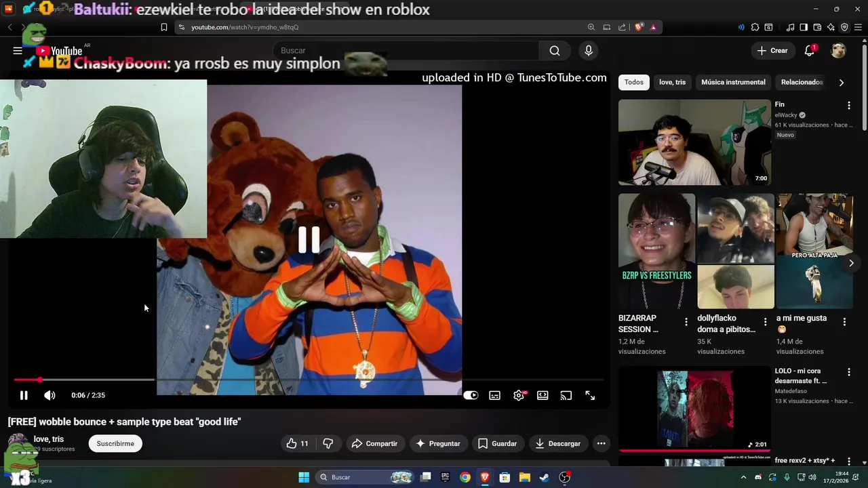Open the account avatar menu
868x488 pixels.
click(839, 51)
